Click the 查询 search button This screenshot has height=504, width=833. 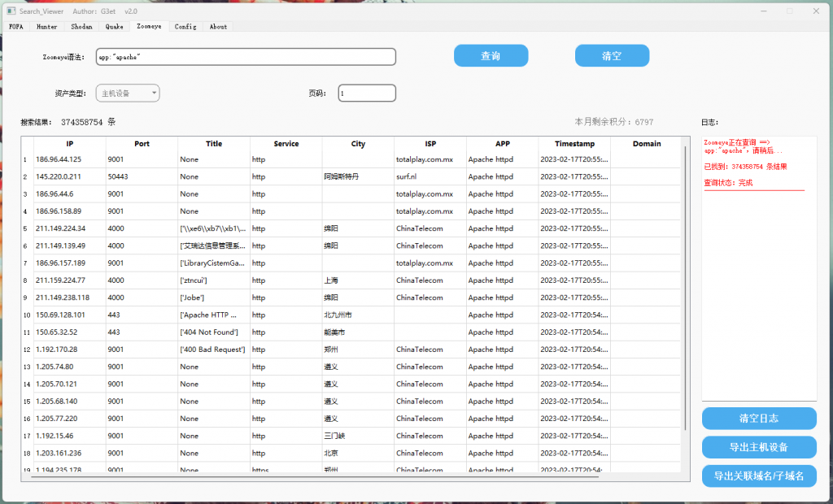click(491, 56)
